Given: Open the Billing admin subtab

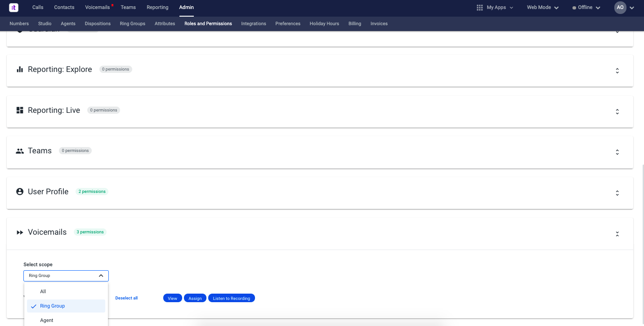Looking at the screenshot, I should [355, 23].
